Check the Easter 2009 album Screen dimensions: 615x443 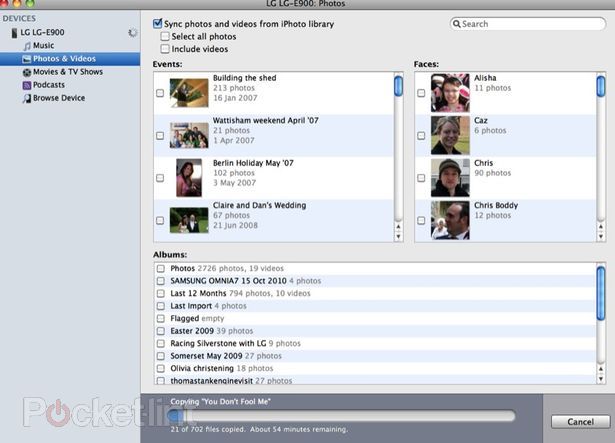pyautogui.click(x=160, y=331)
